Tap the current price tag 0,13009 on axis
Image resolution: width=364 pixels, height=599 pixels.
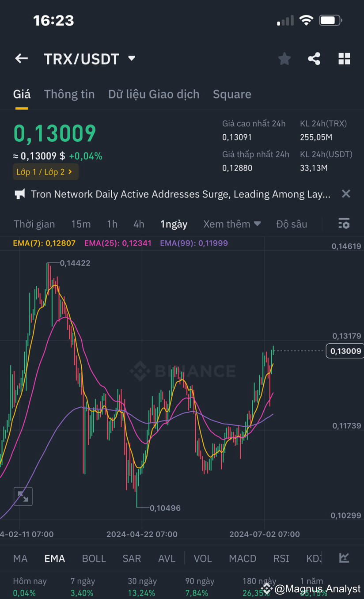point(345,351)
